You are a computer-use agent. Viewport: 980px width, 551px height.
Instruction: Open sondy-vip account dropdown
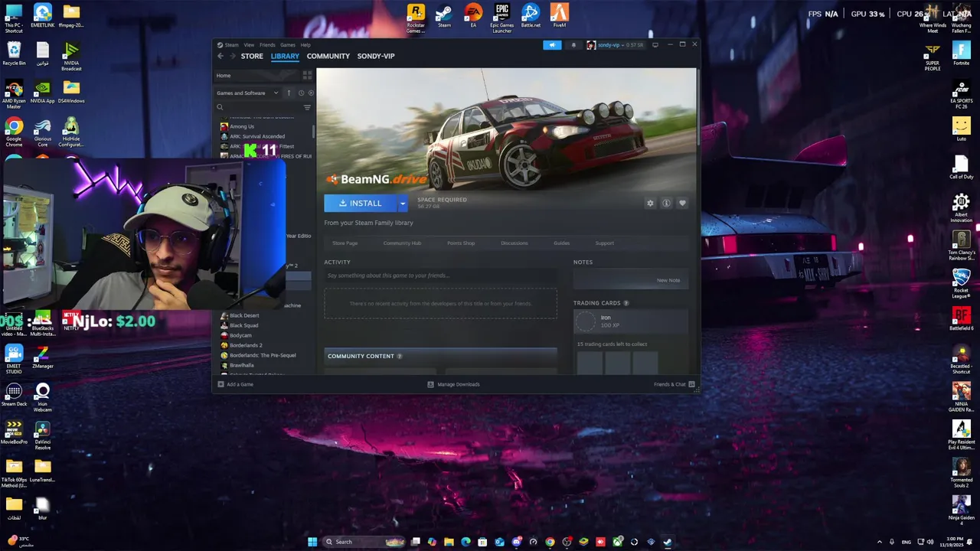point(615,45)
